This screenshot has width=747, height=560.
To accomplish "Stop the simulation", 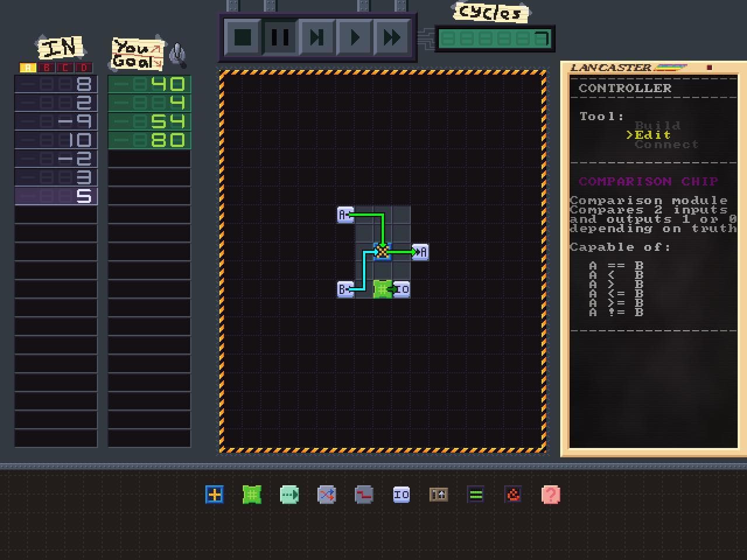I will point(242,38).
